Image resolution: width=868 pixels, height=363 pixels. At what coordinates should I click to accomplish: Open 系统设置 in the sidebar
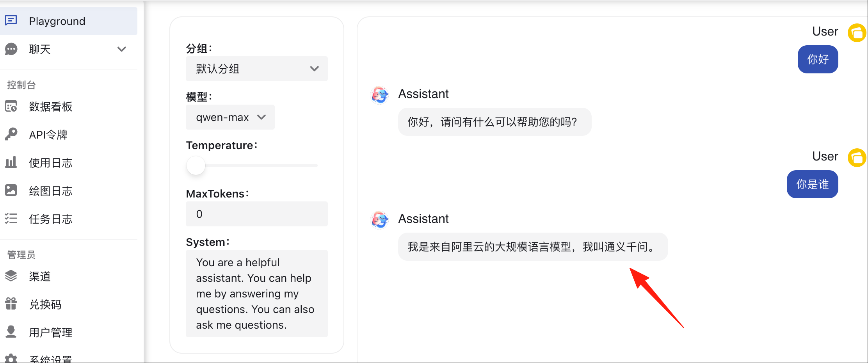click(x=51, y=359)
